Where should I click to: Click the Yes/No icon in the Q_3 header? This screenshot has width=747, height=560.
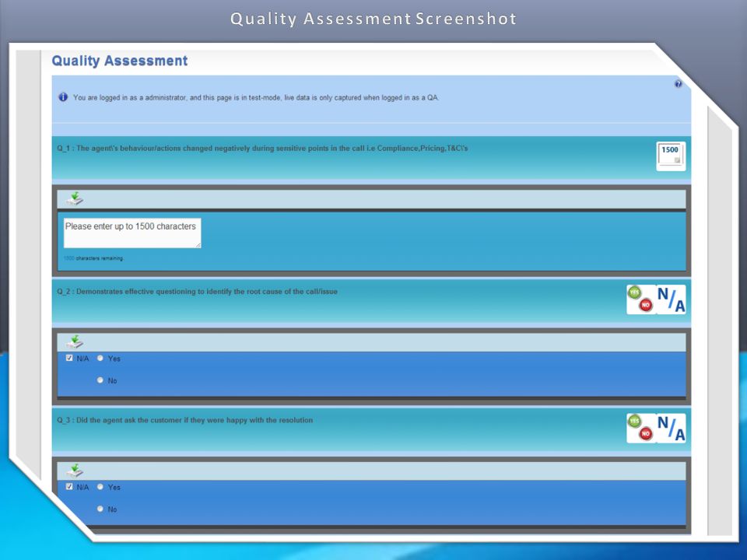click(641, 428)
